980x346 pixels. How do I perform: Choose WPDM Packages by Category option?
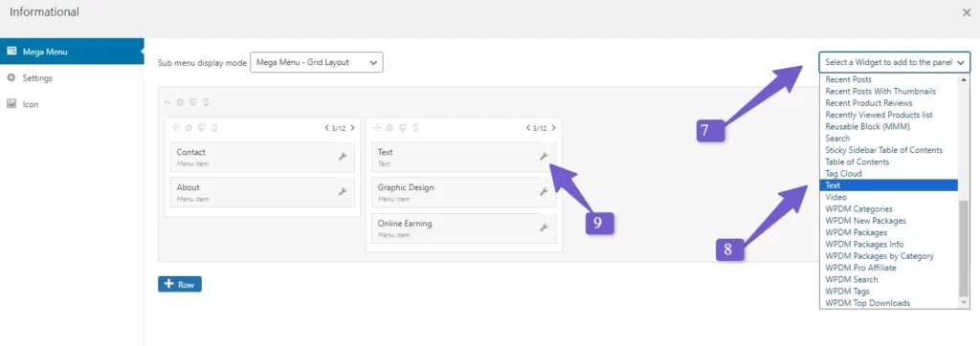click(889, 256)
